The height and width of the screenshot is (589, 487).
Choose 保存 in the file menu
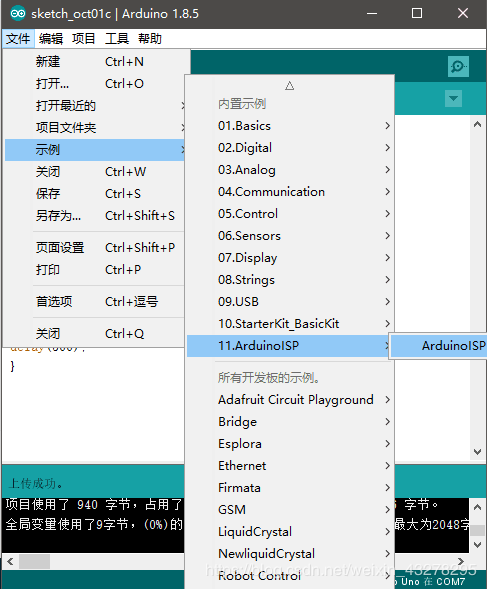pos(94,194)
